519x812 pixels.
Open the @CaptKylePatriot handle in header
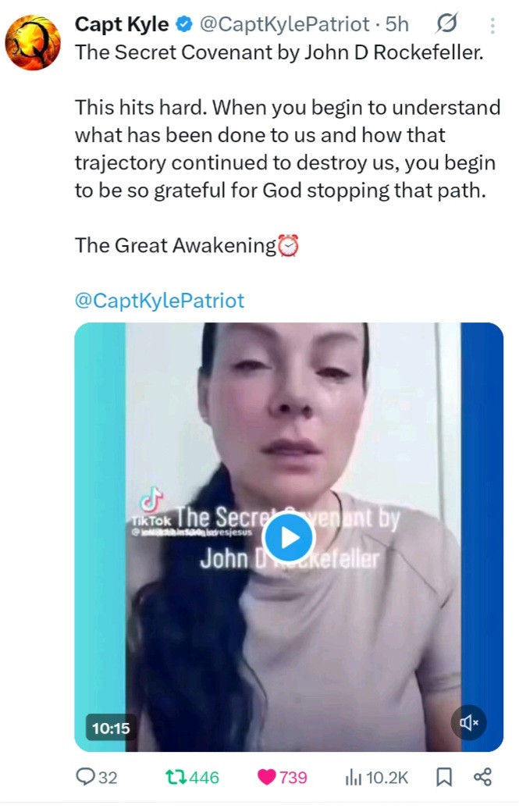[x=285, y=24]
